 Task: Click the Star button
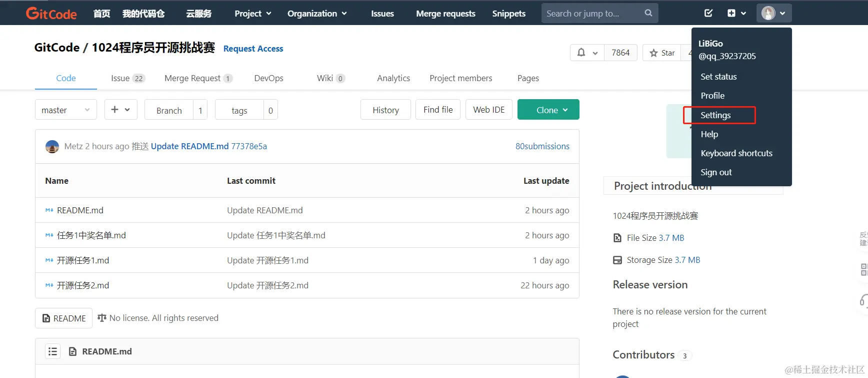point(662,53)
